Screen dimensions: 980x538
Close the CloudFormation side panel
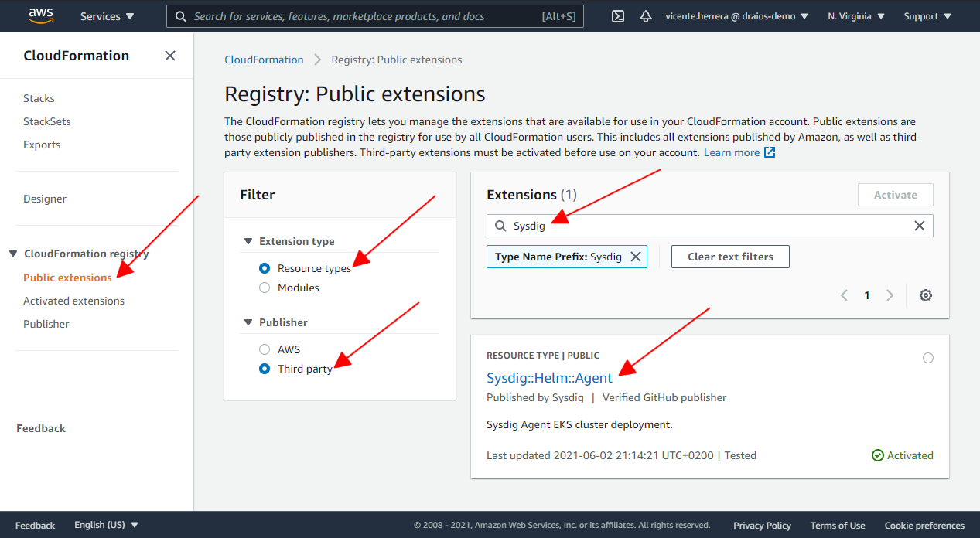tap(169, 55)
